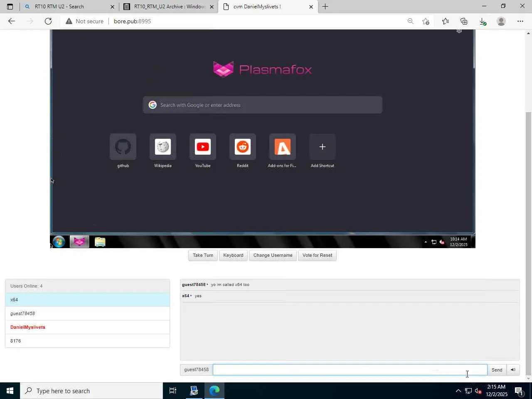This screenshot has height=399, width=532.
Task: Open the Windows 10 Start menu
Action: click(10, 391)
